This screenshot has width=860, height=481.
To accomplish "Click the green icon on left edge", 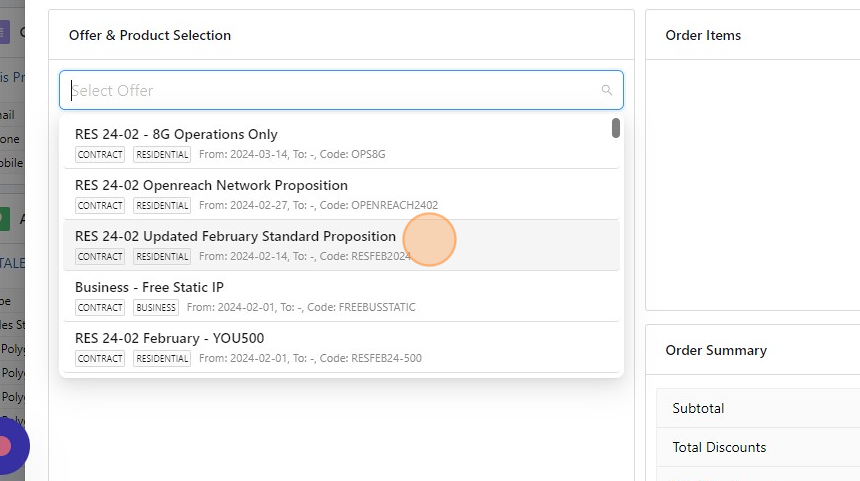I will click(4, 219).
